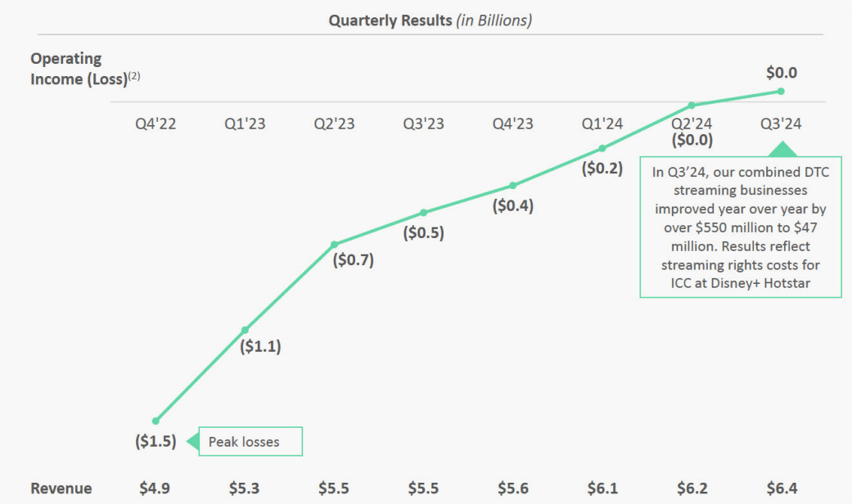Click the Revenue row heading
This screenshot has height=504, width=852.
61,488
